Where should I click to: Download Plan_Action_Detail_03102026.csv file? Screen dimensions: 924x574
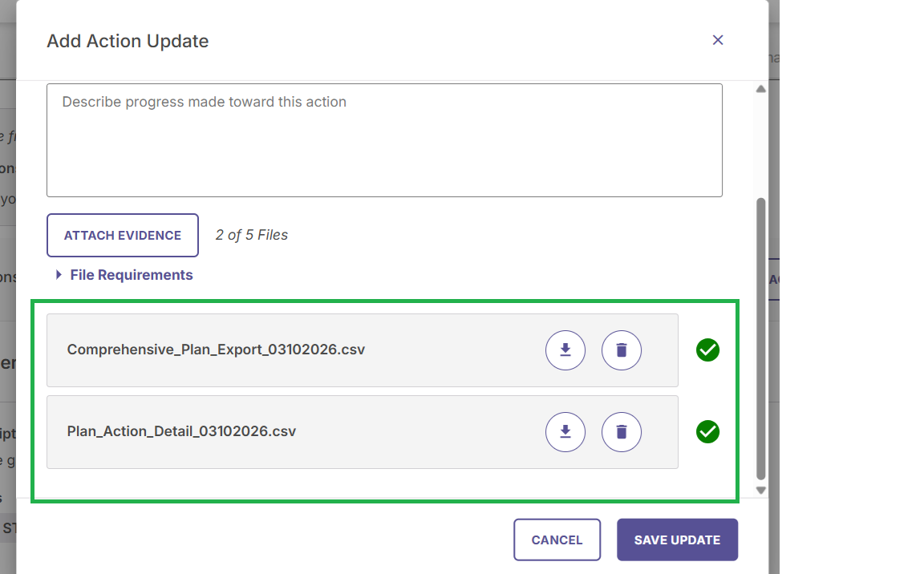click(x=565, y=432)
